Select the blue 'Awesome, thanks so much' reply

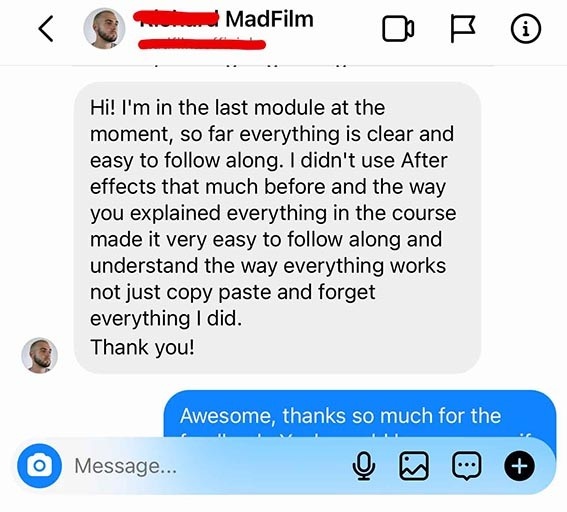(x=360, y=415)
